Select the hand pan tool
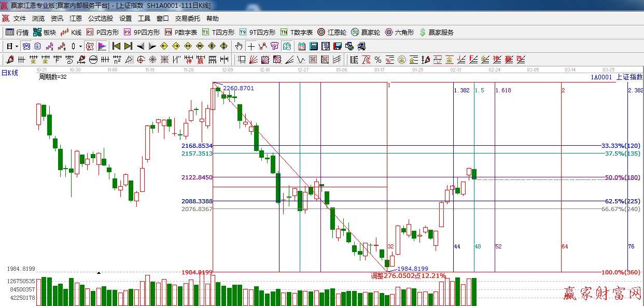644x306 pixels. [239, 46]
